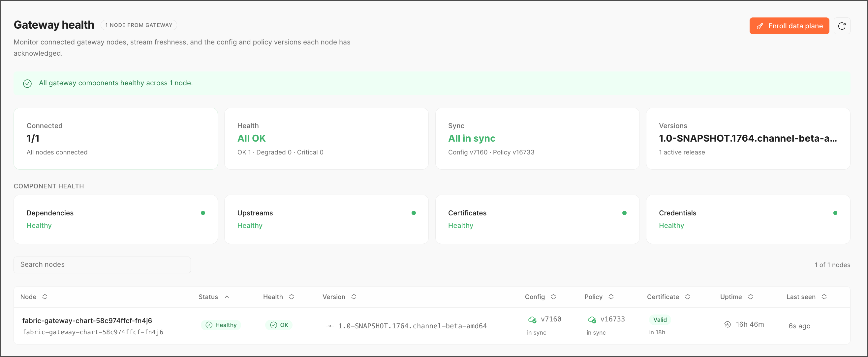The width and height of the screenshot is (868, 357).
Task: Click the Health All OK summary card
Action: (326, 139)
